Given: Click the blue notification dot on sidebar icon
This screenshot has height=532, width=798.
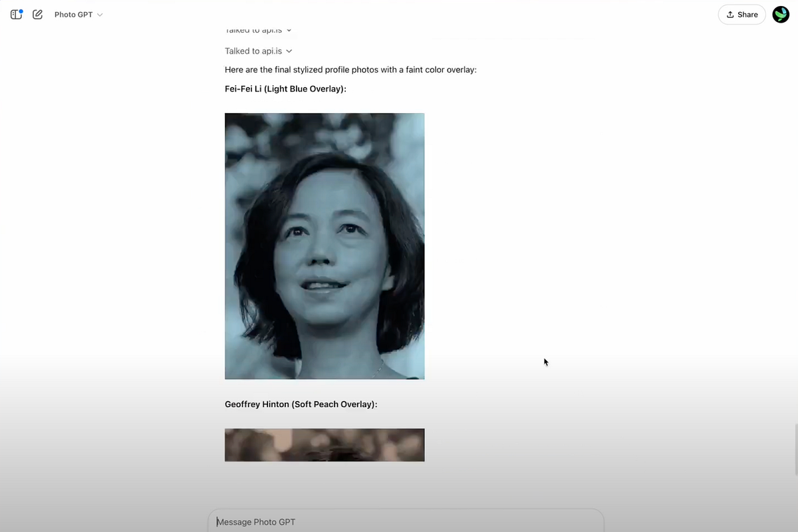Looking at the screenshot, I should [x=21, y=11].
